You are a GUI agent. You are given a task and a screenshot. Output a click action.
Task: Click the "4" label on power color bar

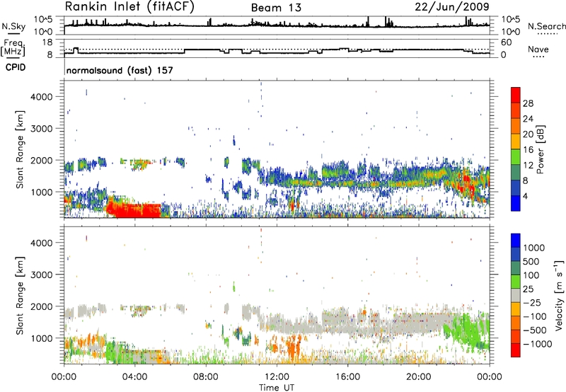click(x=526, y=196)
